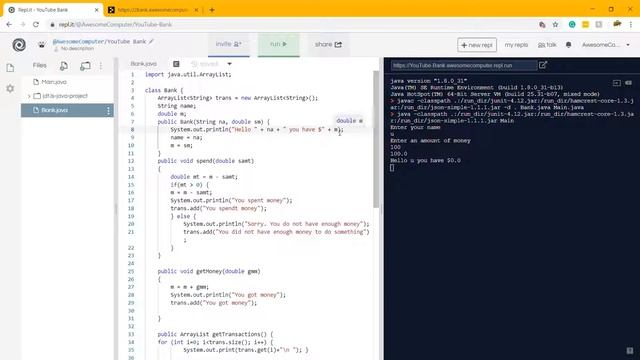This screenshot has width=640, height=360.
Task: Click the output URL field
Action: (x=463, y=65)
